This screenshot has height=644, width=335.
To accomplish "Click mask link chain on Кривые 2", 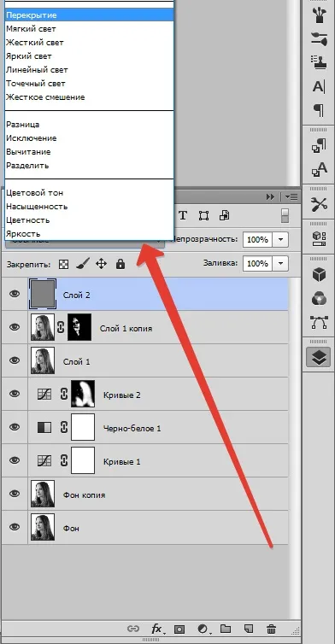I will pos(64,395).
